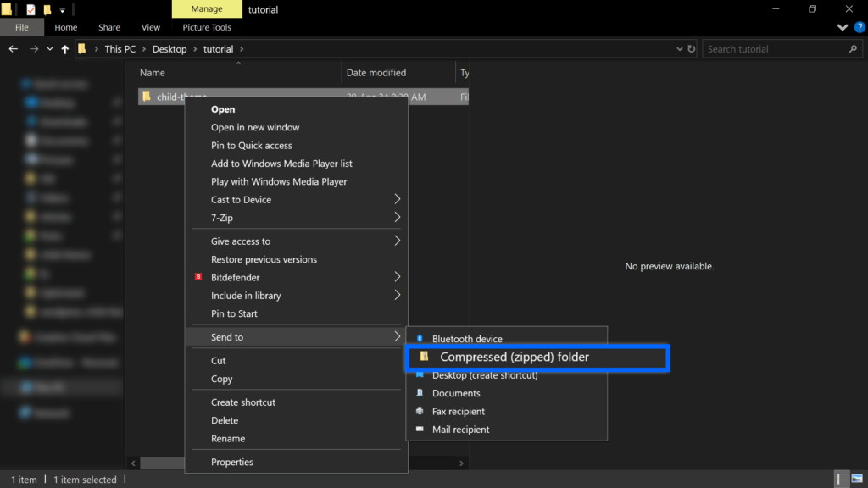Click the Back navigation arrow
The width and height of the screenshot is (868, 488).
pos(14,48)
